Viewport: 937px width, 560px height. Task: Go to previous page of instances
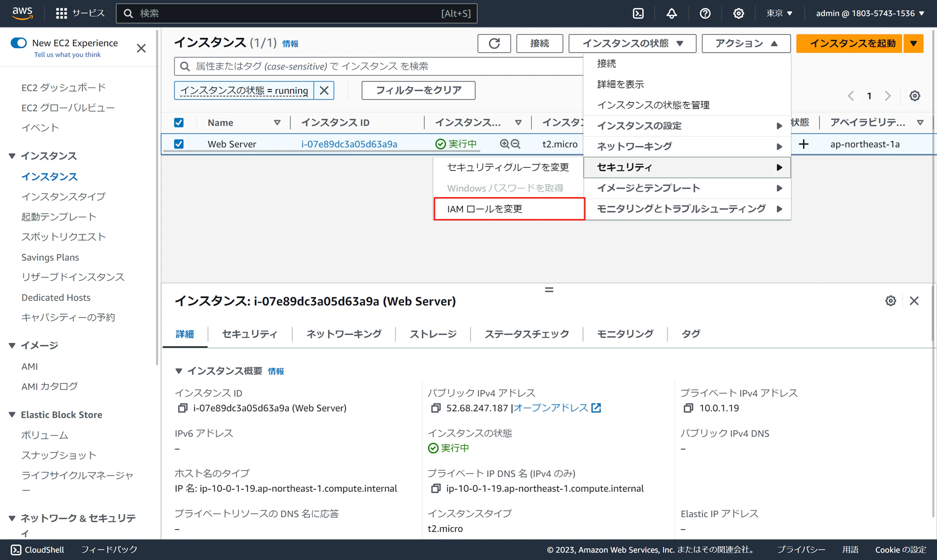[x=851, y=96]
